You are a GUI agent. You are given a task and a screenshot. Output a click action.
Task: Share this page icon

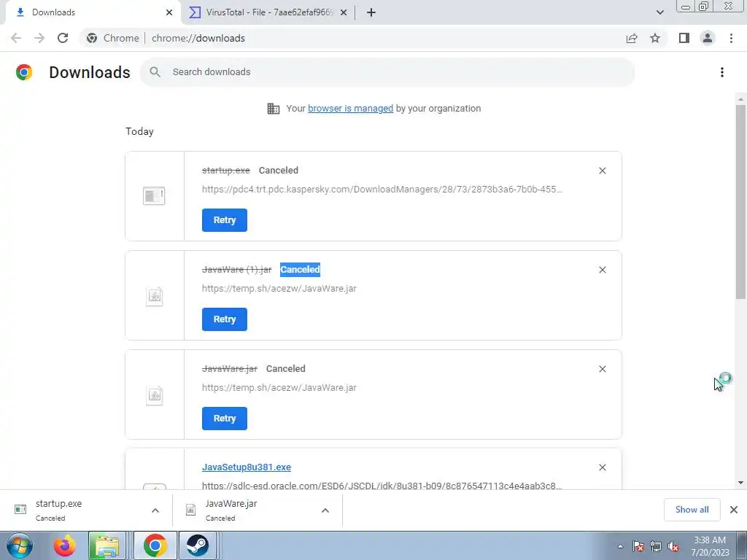click(632, 38)
